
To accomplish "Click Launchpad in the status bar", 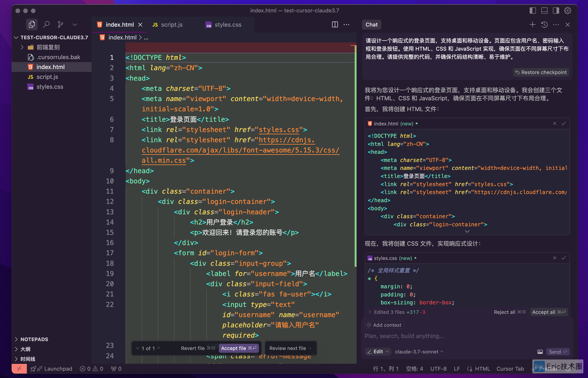I will coord(52,369).
